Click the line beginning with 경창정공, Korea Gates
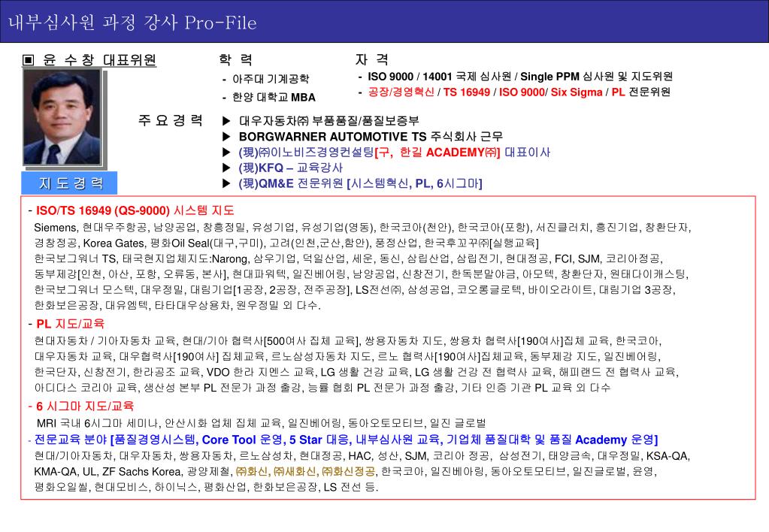The width and height of the screenshot is (769, 532). click(x=286, y=243)
